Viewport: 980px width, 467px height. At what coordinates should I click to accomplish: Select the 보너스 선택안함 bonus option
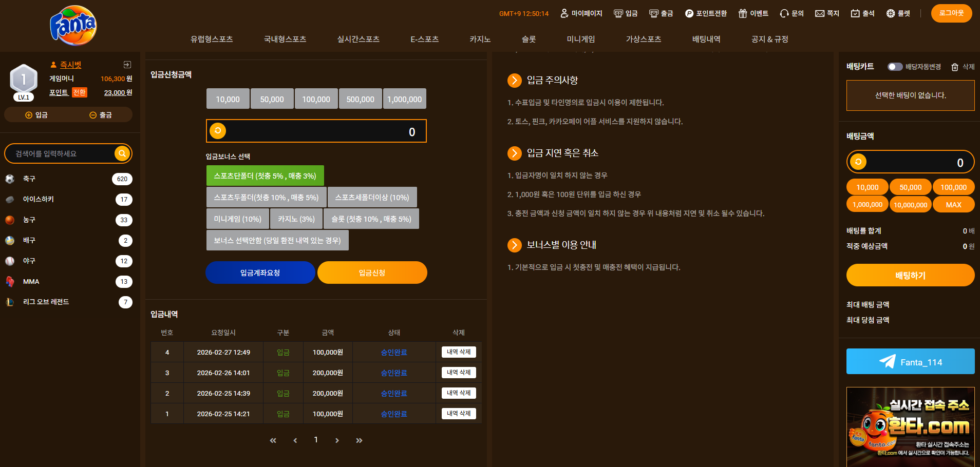[x=277, y=240]
